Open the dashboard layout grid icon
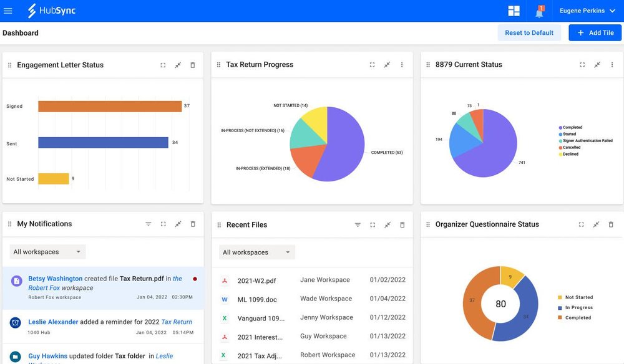 [x=514, y=11]
